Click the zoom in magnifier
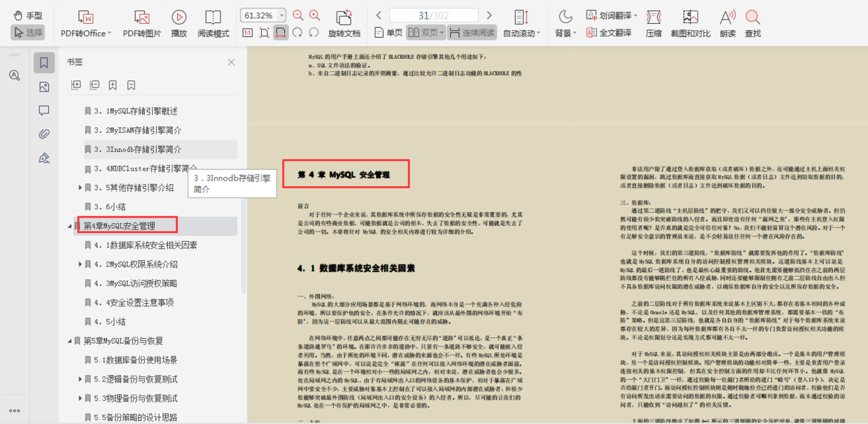The image size is (868, 424). (x=315, y=15)
